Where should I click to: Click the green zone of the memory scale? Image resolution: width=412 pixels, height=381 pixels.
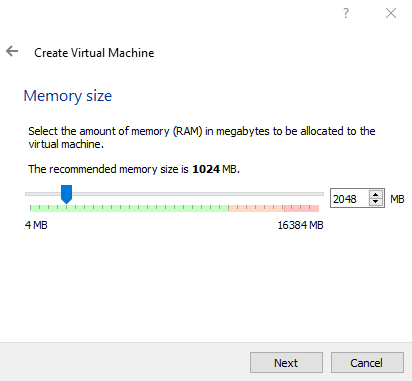coord(129,208)
